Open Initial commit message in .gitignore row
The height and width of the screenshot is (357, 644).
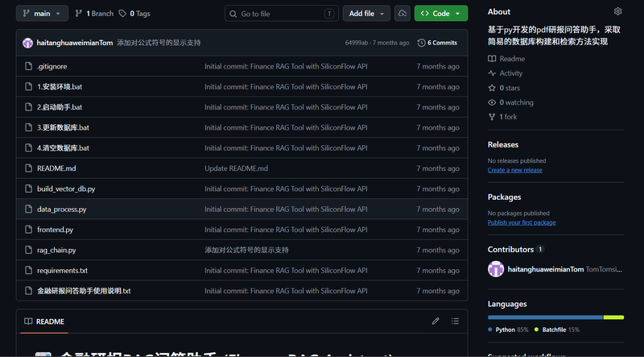(x=286, y=66)
